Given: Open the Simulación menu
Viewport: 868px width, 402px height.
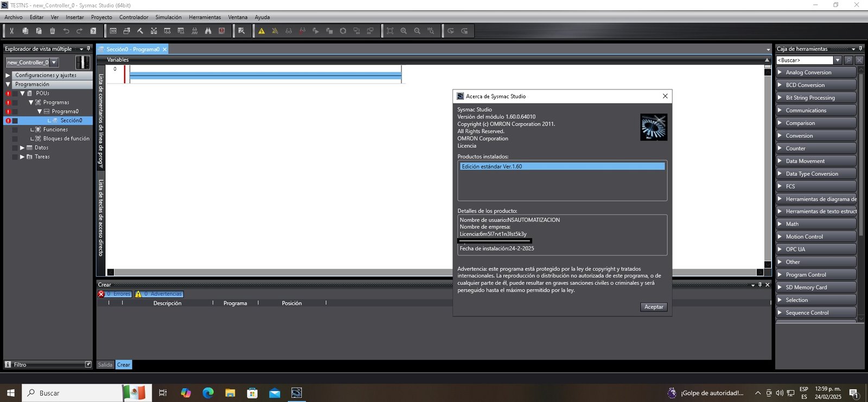Looking at the screenshot, I should (169, 17).
